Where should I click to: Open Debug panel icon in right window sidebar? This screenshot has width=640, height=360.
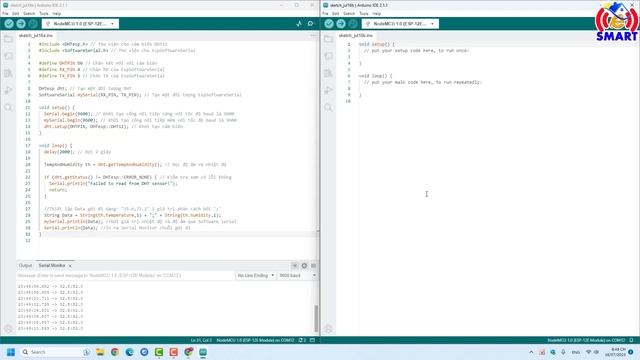[328, 90]
